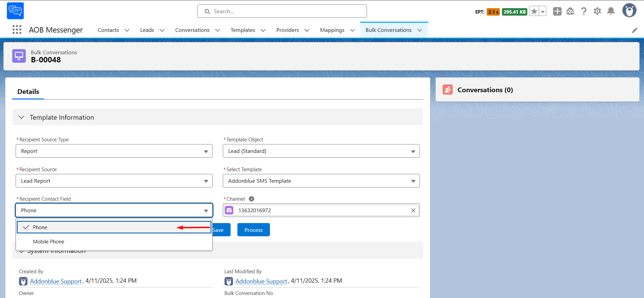Click the Created By avatar icon
644x298 pixels.
click(x=23, y=281)
